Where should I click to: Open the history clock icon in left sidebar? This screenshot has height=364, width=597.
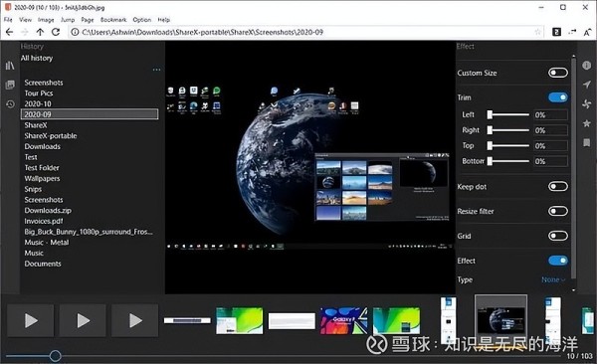click(x=10, y=104)
